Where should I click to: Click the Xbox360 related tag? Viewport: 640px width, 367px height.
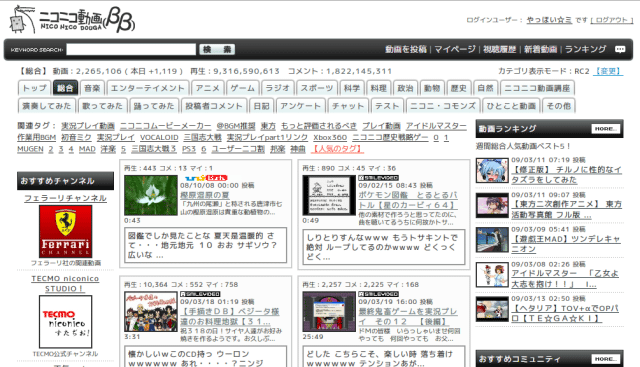[x=330, y=138]
